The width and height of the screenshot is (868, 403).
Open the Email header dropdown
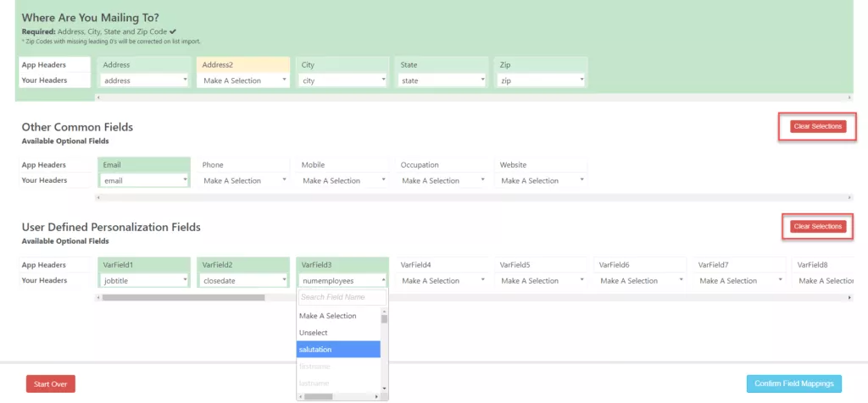[144, 180]
